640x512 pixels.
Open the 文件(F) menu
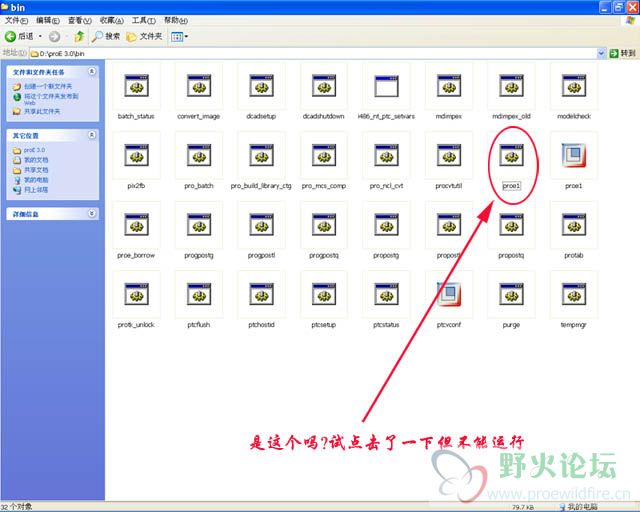click(x=16, y=20)
